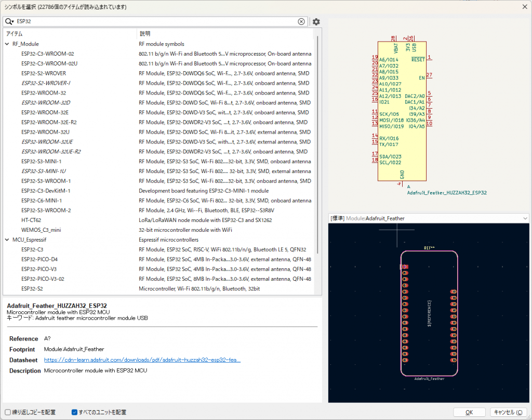This screenshot has width=532, height=420.
Task: Select ESP32-S2-WROVER symbol
Action: [x=44, y=73]
